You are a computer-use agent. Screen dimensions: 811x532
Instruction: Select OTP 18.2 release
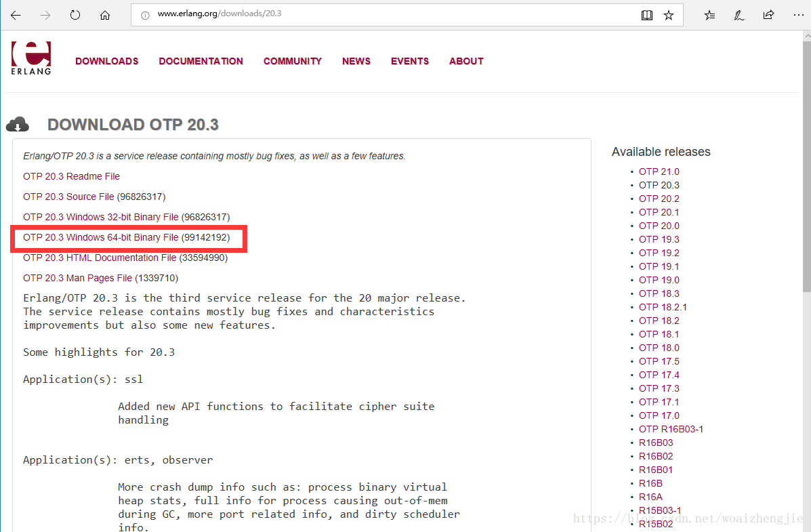(659, 321)
